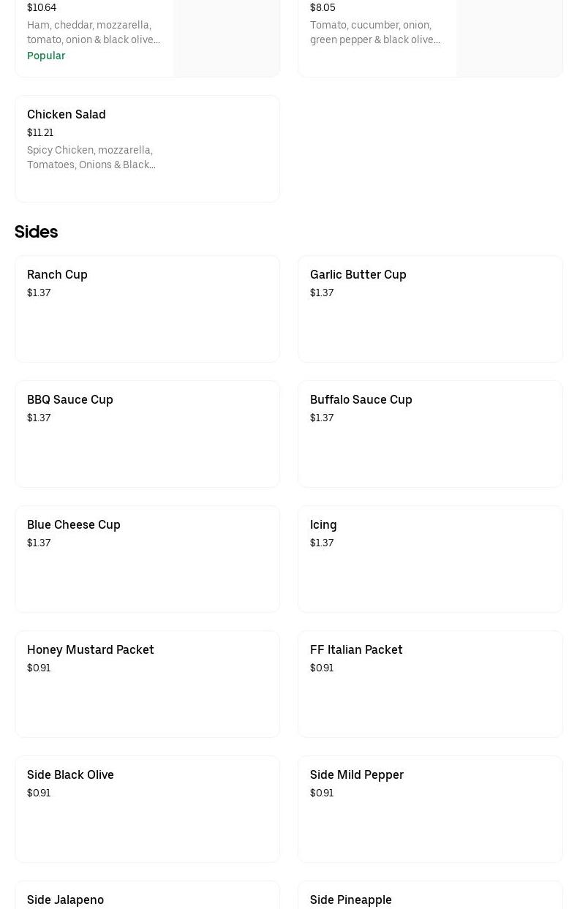Open the $8.05 tomato cucumber salad
Viewport: 588px width, 909px height.
point(376,32)
